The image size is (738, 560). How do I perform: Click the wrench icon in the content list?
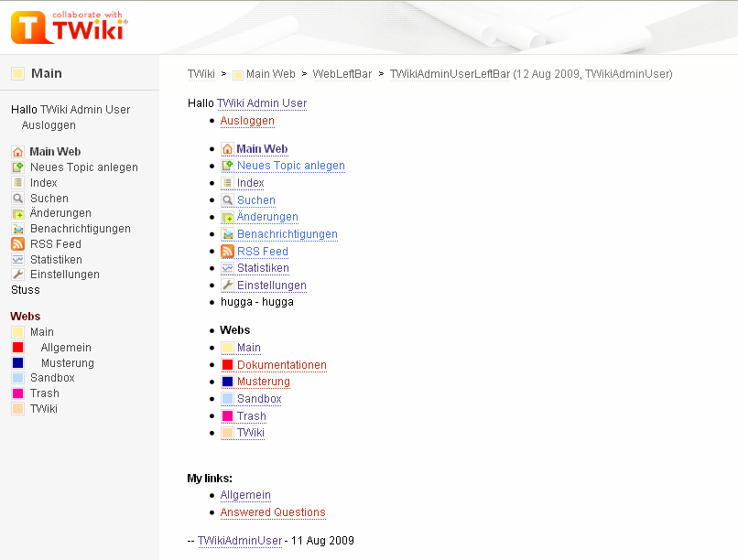[227, 285]
